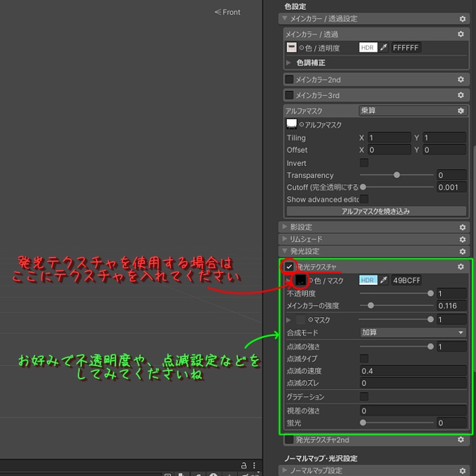Image resolution: width=476 pixels, height=476 pixels.
Task: Click the Tiling Y input field
Action: pyautogui.click(x=444, y=138)
